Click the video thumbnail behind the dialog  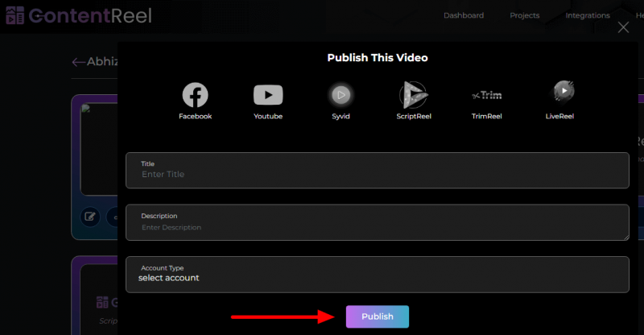[x=99, y=149]
